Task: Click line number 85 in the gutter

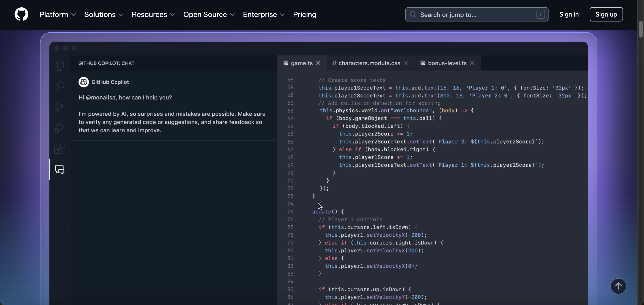Action: point(290,289)
